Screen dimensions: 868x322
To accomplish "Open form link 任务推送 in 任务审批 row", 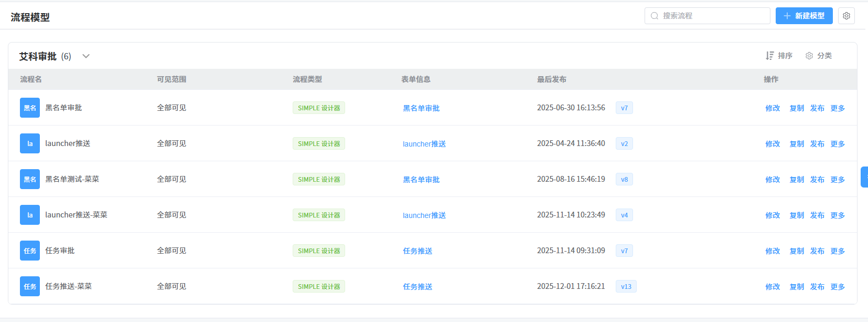I will [x=417, y=251].
